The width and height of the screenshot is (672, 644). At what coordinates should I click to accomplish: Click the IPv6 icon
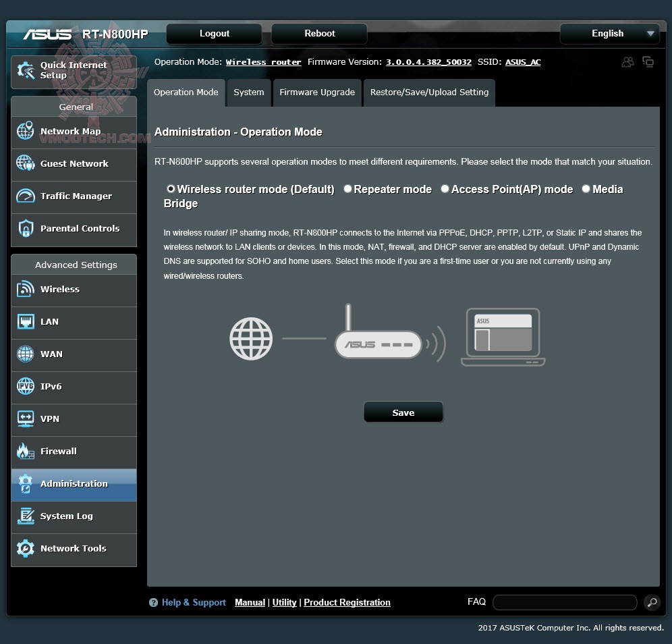[25, 386]
